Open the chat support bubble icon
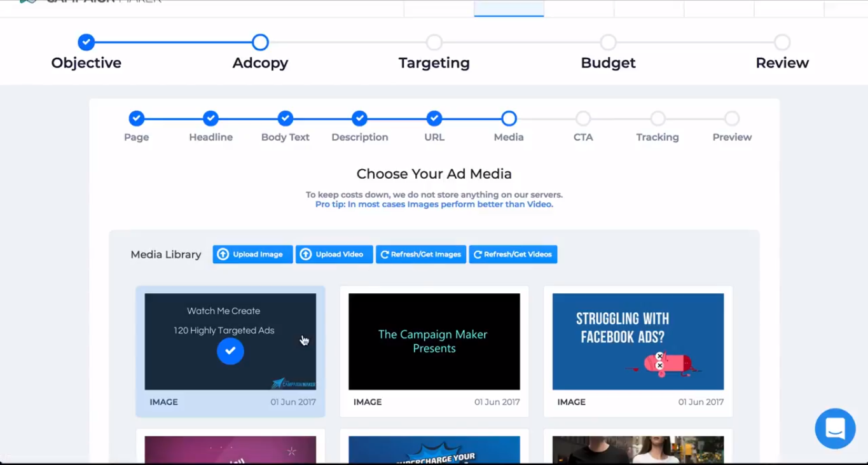868x465 pixels. tap(835, 429)
